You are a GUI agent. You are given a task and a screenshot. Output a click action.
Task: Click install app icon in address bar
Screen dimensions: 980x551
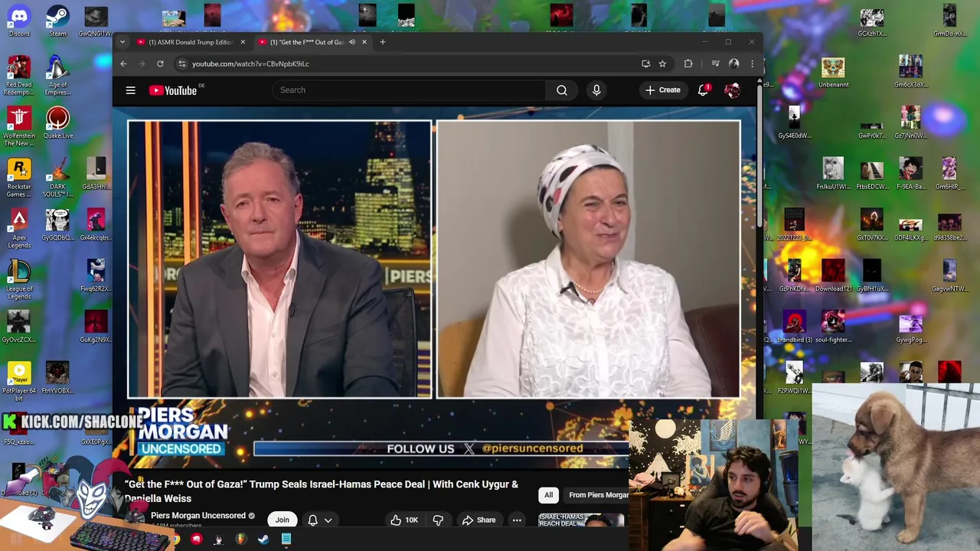645,64
